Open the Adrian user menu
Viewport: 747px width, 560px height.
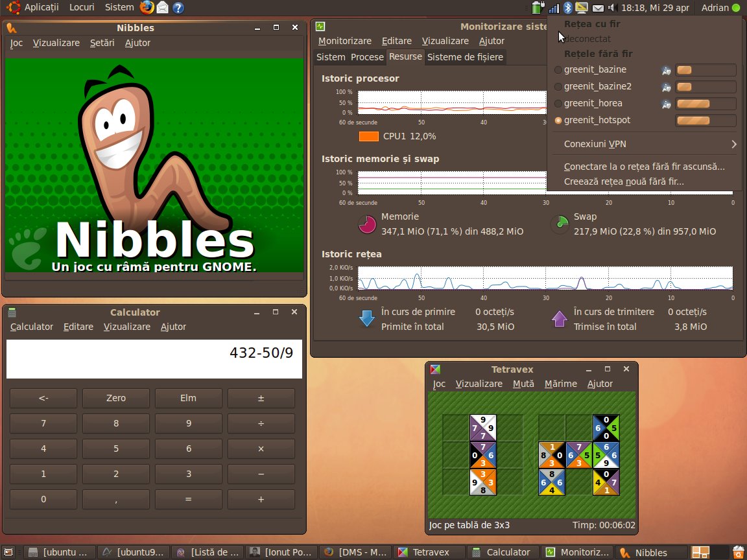coord(715,8)
